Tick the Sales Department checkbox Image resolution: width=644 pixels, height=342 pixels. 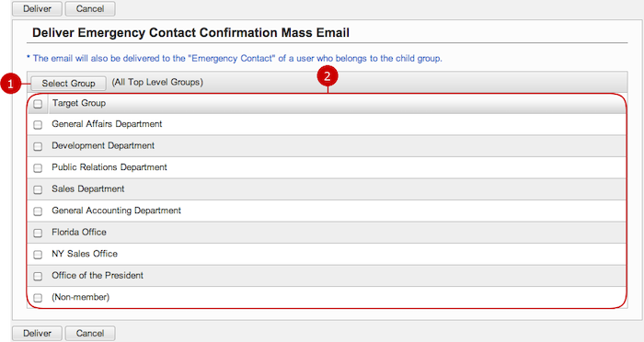38,189
